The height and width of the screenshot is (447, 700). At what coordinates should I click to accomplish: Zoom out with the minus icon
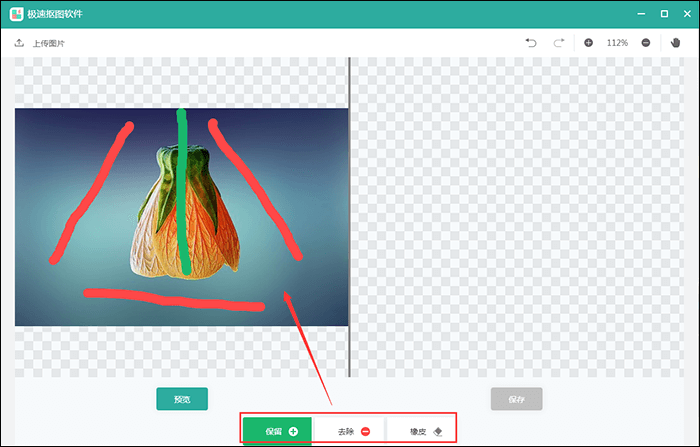(646, 43)
